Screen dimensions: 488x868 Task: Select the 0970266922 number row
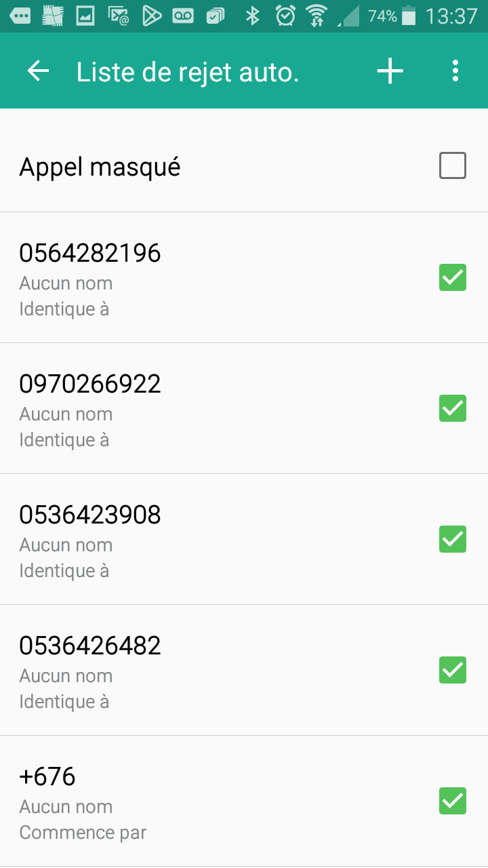click(244, 408)
